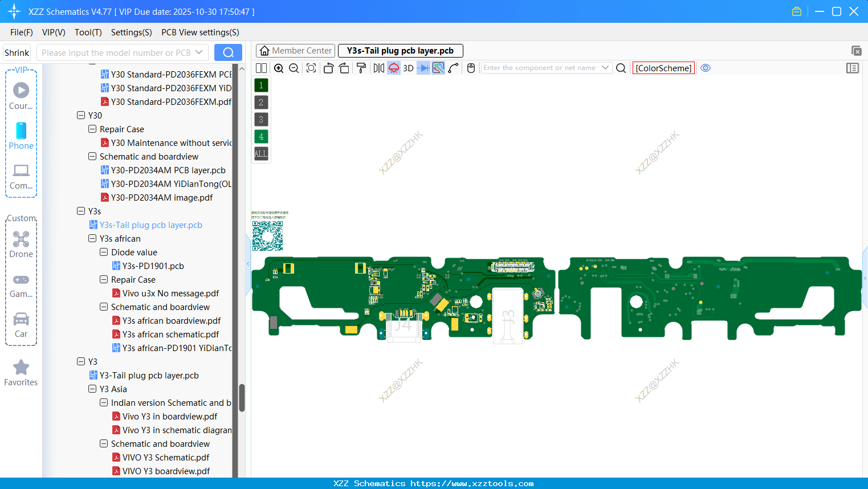The height and width of the screenshot is (489, 868).
Task: Activate the paint brush tool
Action: coord(361,68)
